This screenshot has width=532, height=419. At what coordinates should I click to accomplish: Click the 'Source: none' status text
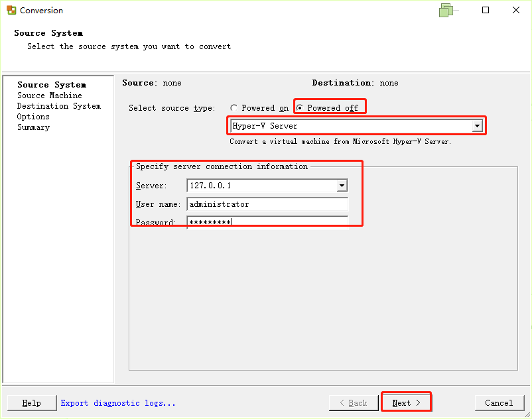coord(152,83)
